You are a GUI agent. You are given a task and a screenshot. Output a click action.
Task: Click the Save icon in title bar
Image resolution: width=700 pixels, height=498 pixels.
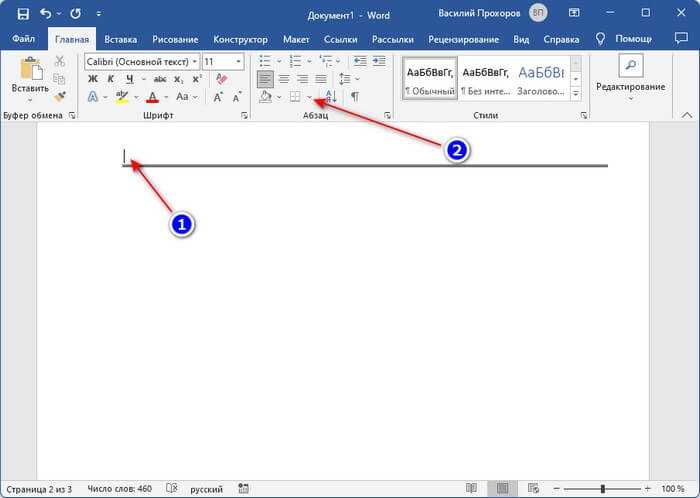(x=23, y=14)
